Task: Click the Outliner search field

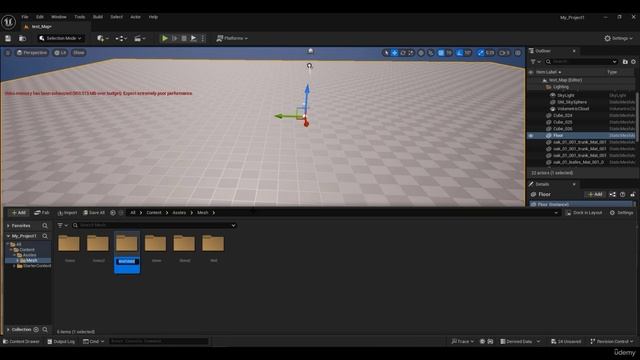Action: click(x=581, y=62)
